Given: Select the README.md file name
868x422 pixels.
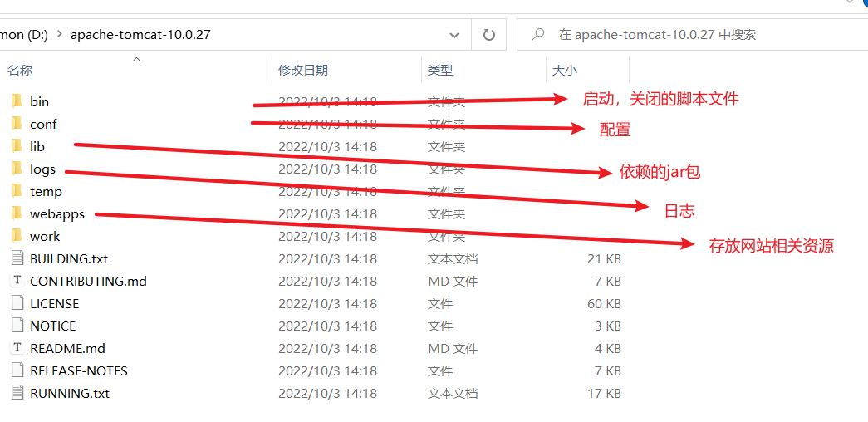Looking at the screenshot, I should coord(67,348).
